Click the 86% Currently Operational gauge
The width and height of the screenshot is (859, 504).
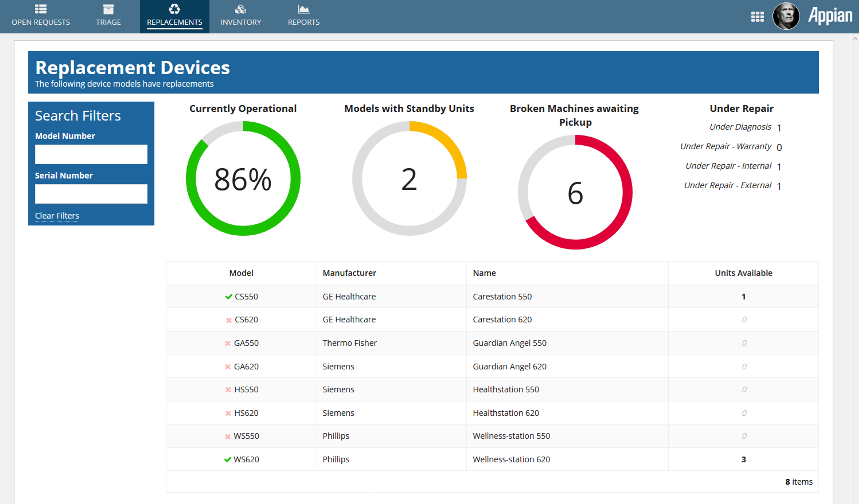click(243, 179)
